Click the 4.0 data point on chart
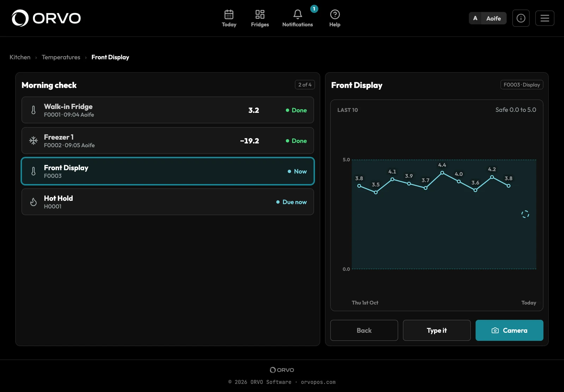The image size is (564, 392). (459, 182)
